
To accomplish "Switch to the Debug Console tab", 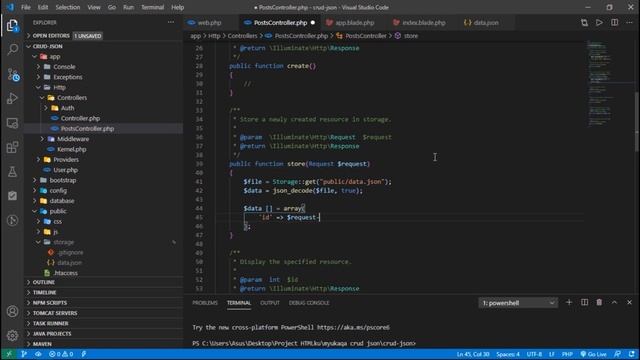I will 309,303.
